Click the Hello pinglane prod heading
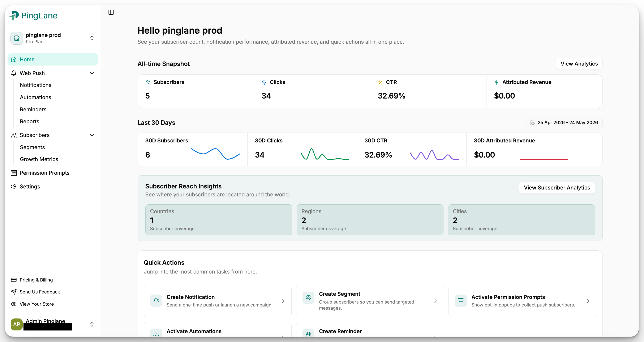This screenshot has height=342, width=644. pyautogui.click(x=180, y=30)
